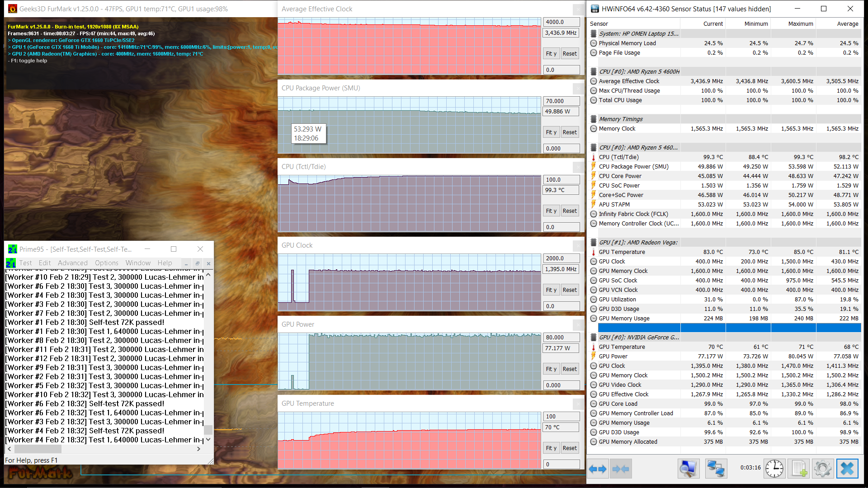Open the Options menu in Prime95
Screen dimensions: 868x488
click(x=107, y=263)
